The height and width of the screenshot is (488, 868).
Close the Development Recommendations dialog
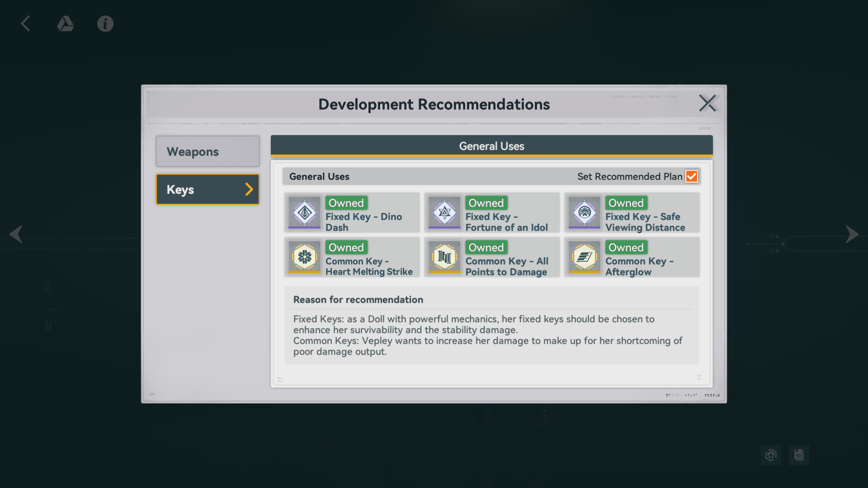coord(708,103)
